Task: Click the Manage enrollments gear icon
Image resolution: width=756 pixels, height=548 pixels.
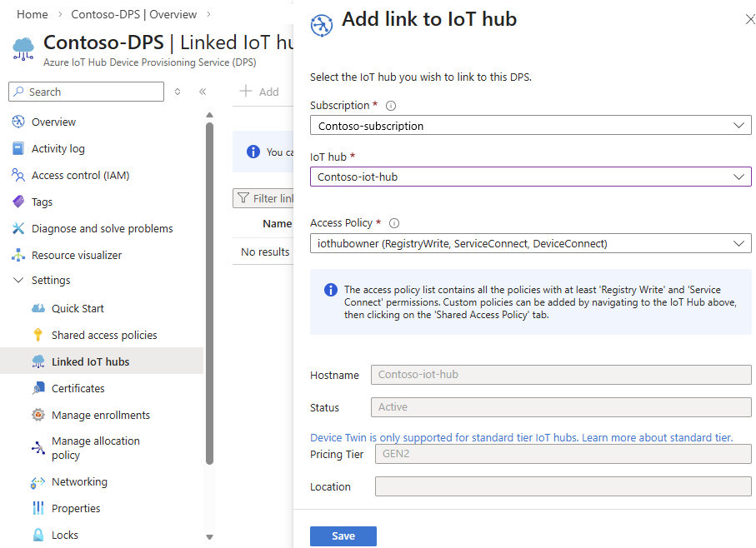Action: point(37,415)
